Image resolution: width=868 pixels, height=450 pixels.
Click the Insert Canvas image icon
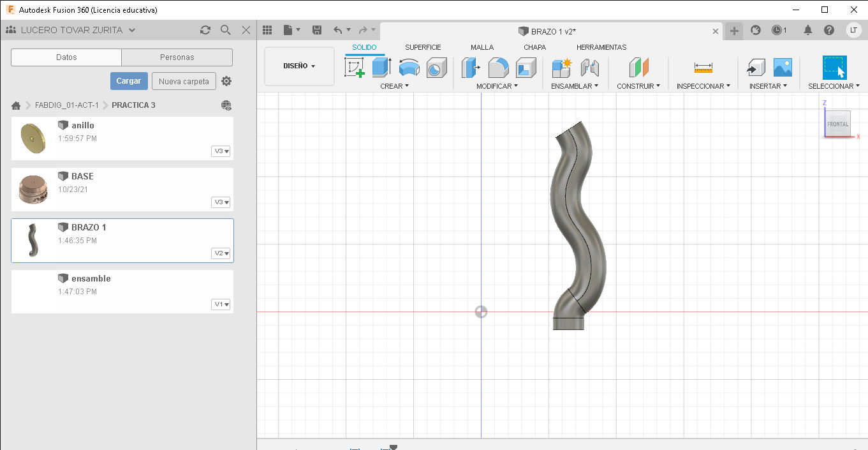pos(783,68)
